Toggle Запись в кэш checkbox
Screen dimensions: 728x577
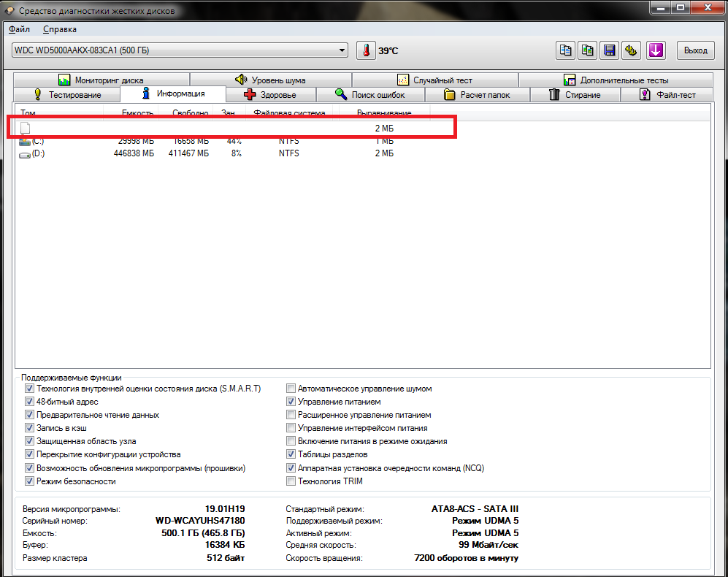coord(29,428)
